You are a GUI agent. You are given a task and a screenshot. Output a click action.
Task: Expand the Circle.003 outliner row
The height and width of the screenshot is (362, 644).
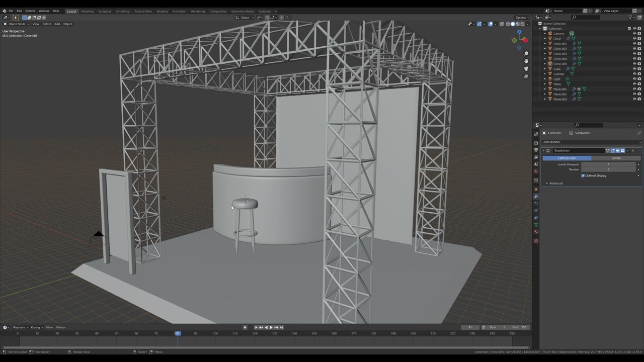click(545, 54)
